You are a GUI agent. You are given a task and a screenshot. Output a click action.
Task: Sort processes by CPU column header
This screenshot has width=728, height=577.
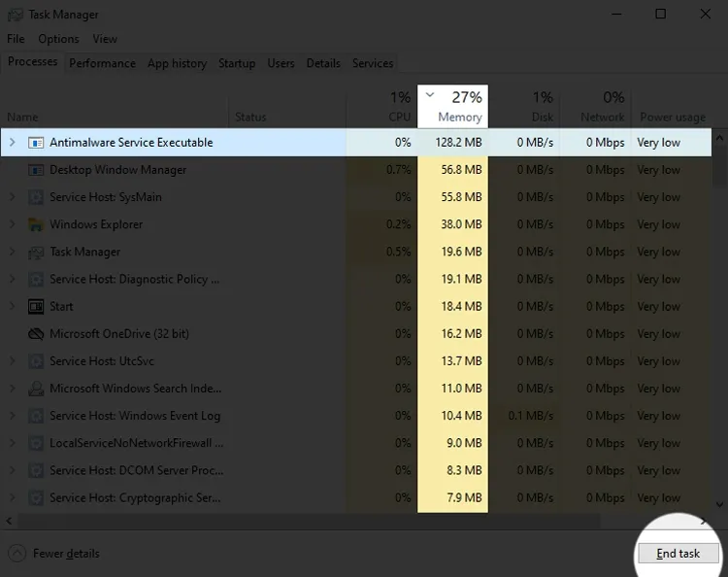[399, 106]
